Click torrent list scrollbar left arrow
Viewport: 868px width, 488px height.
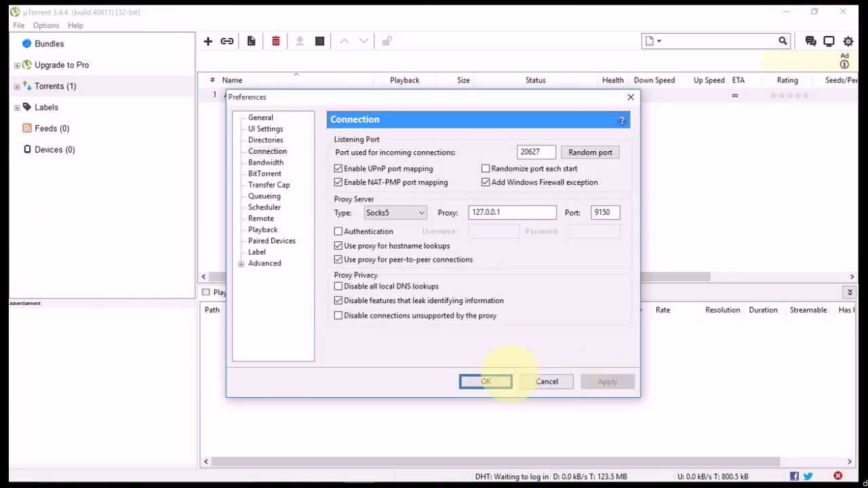pyautogui.click(x=203, y=277)
